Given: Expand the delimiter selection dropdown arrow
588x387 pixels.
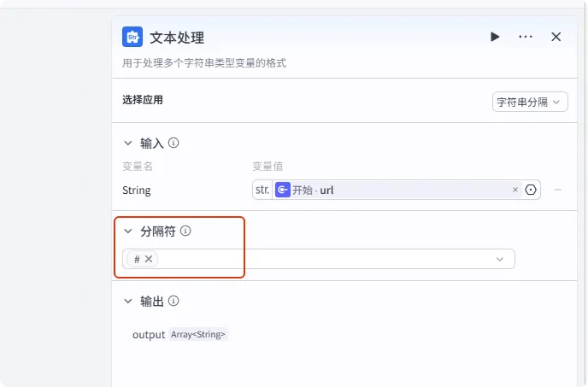Looking at the screenshot, I should click(x=500, y=259).
